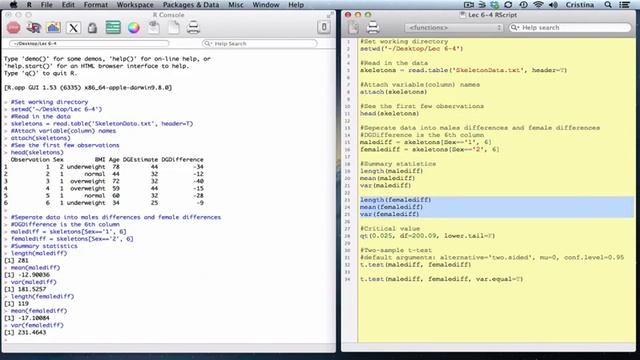Open the color wheel icon in R Console
Screen dimensions: 640x360
coord(133,28)
